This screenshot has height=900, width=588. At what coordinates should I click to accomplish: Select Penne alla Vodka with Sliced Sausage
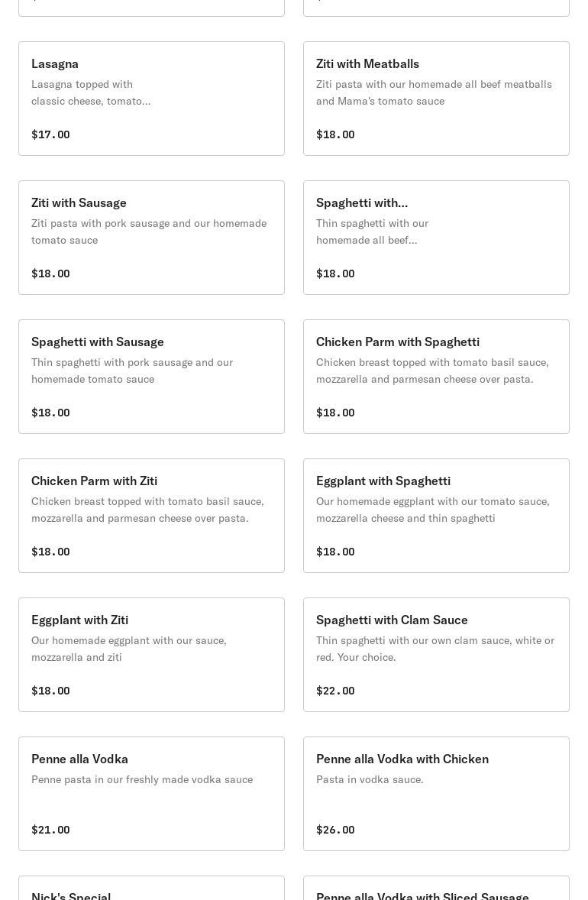pyautogui.click(x=436, y=891)
